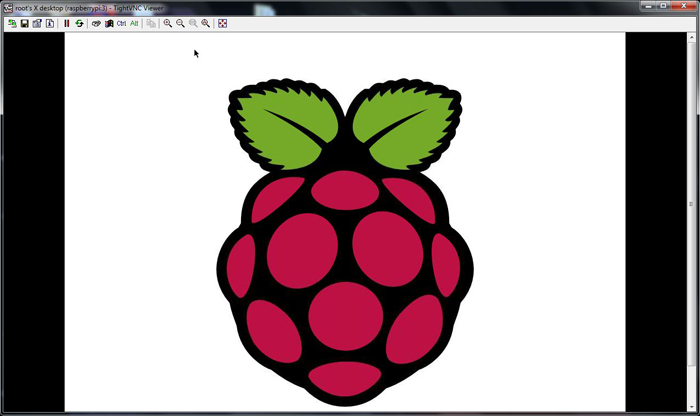Toggle the Alt key state
The width and height of the screenshot is (700, 416).
point(134,24)
